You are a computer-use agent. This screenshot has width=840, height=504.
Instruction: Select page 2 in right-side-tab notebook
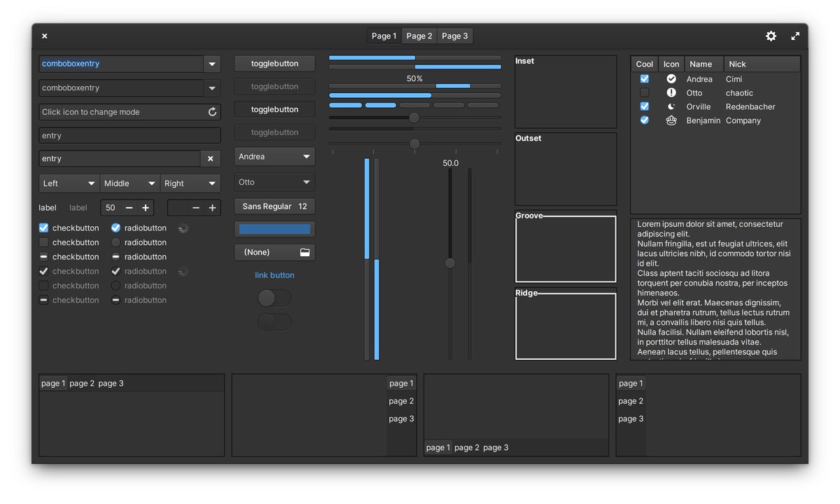tap(402, 401)
